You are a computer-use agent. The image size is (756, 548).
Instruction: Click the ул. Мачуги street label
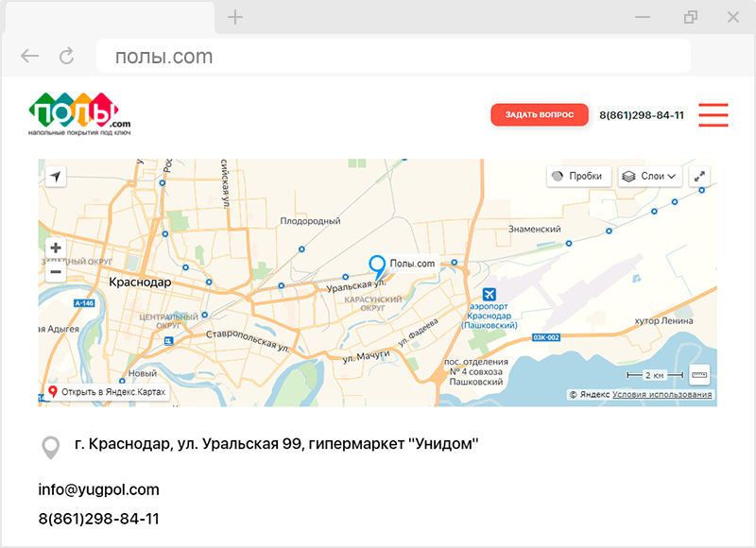pos(366,356)
